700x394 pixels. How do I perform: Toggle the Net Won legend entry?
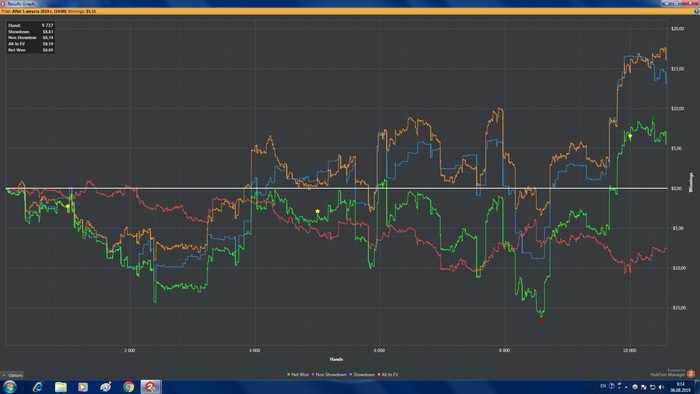[298, 374]
